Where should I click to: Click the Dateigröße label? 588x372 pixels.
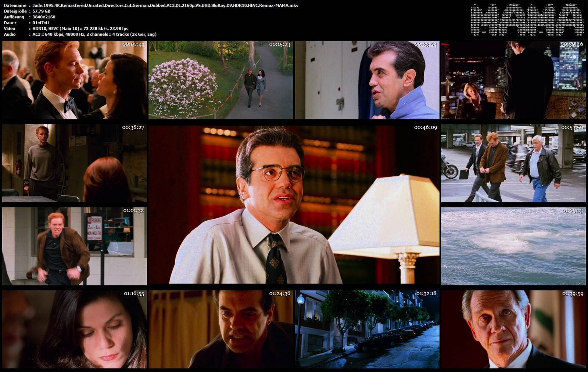[15, 11]
